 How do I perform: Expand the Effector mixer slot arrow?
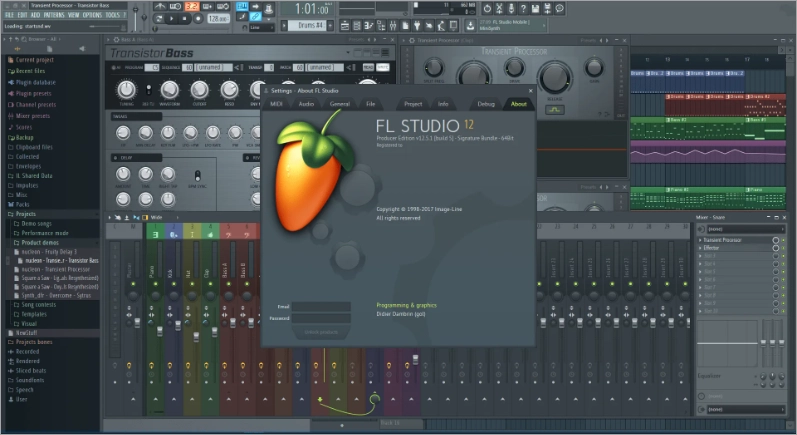[700, 248]
